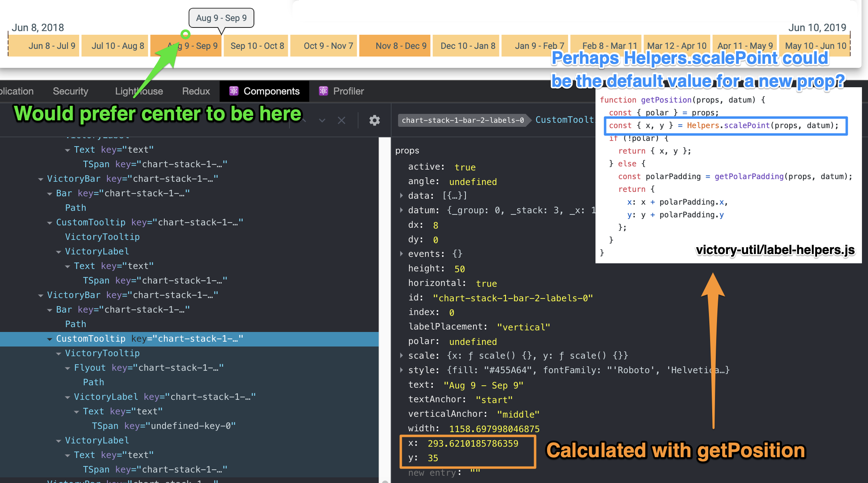Screen dimensions: 868x483
Task: Expand the datum prop object
Action: pyautogui.click(x=401, y=210)
